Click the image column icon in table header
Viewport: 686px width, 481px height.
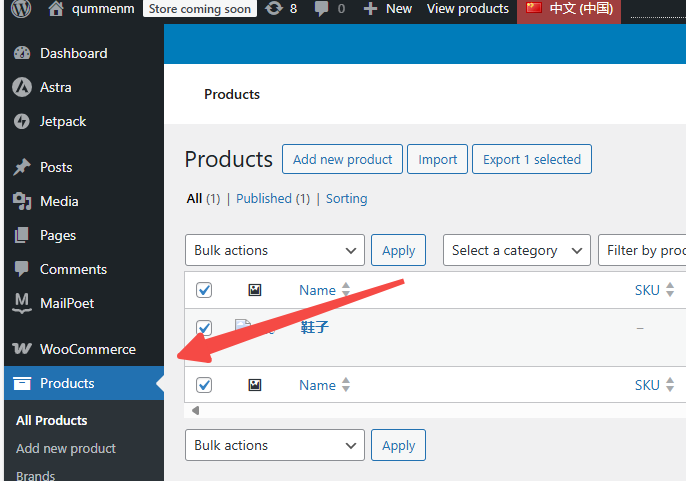pos(255,290)
